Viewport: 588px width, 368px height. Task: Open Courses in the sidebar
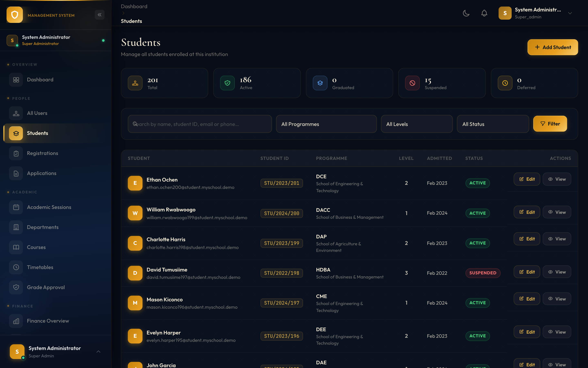click(x=56, y=247)
